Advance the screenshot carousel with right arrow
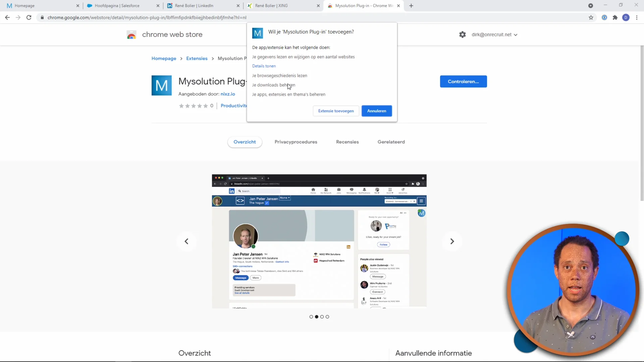This screenshot has width=644, height=362. click(x=452, y=241)
